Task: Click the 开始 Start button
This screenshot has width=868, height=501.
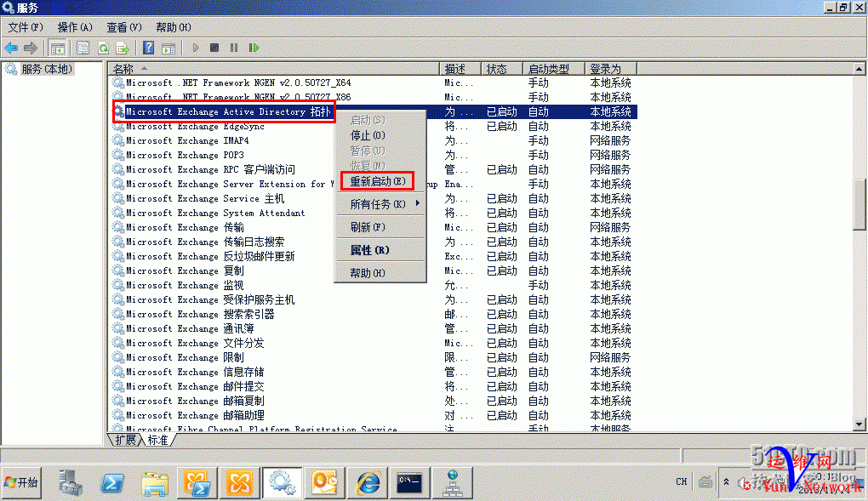Action: point(21,483)
